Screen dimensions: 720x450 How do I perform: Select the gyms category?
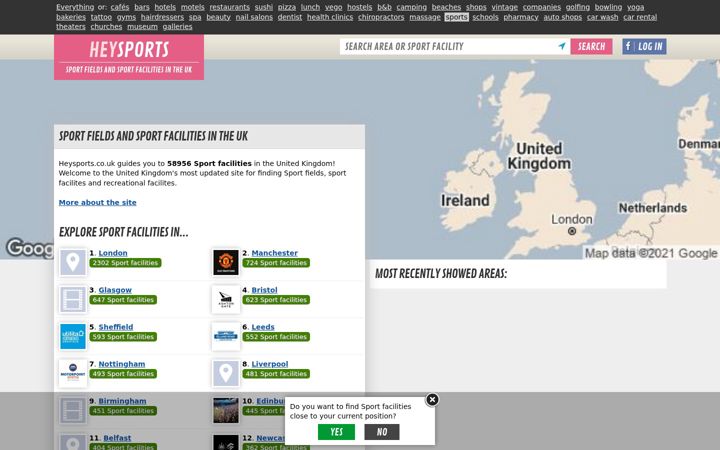click(x=126, y=17)
